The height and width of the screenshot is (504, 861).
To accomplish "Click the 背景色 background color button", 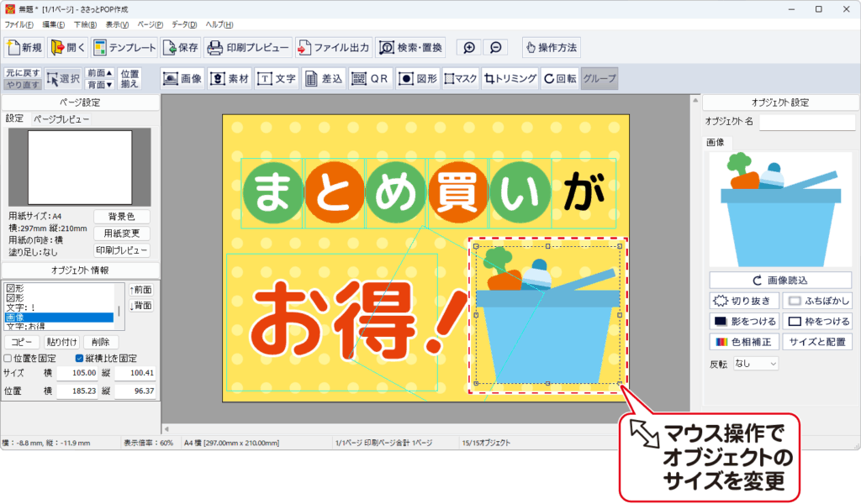I will (121, 217).
